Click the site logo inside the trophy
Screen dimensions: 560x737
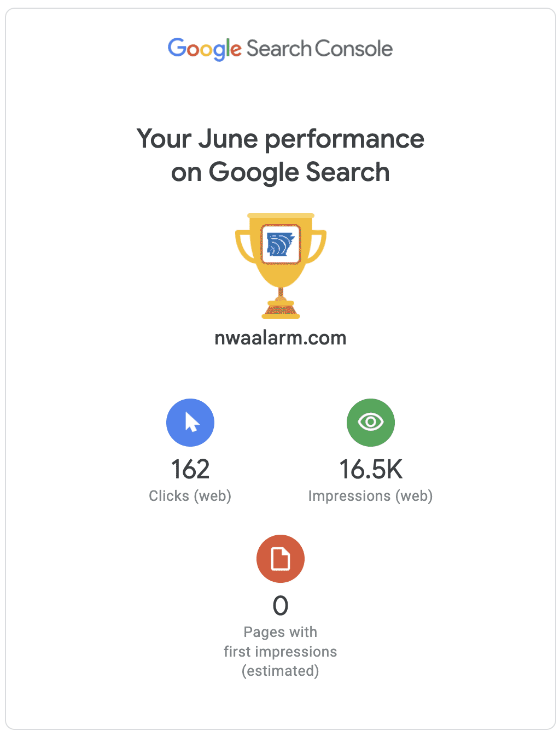pos(281,244)
